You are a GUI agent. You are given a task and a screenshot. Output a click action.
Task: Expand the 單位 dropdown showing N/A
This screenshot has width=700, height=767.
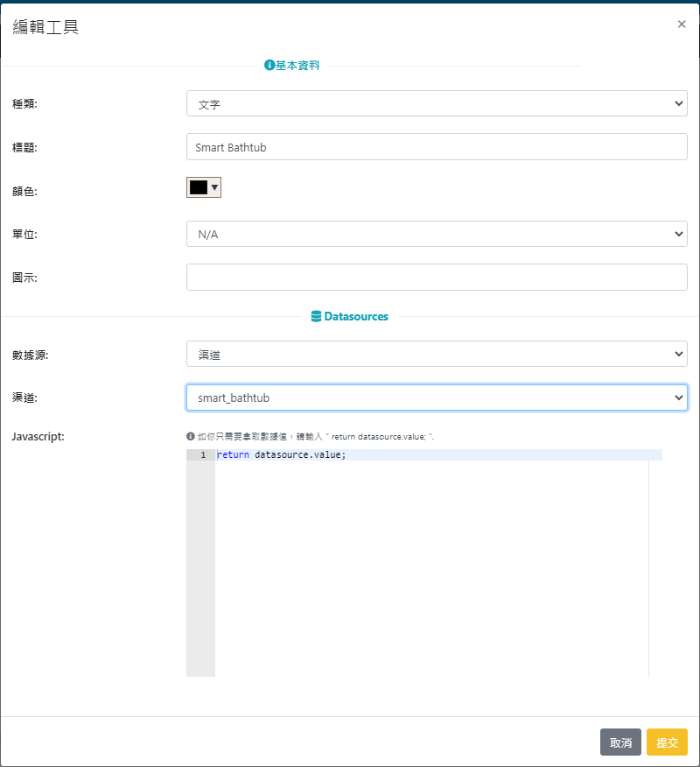tap(437, 234)
